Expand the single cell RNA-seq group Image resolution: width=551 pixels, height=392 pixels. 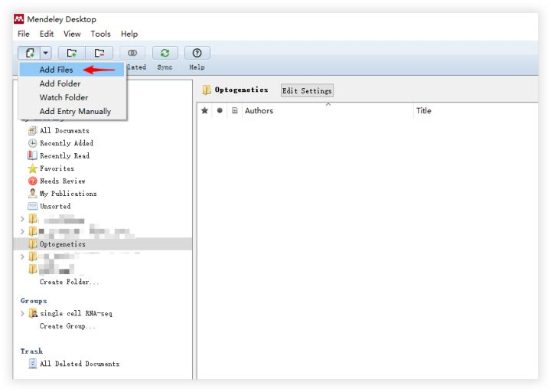22,313
